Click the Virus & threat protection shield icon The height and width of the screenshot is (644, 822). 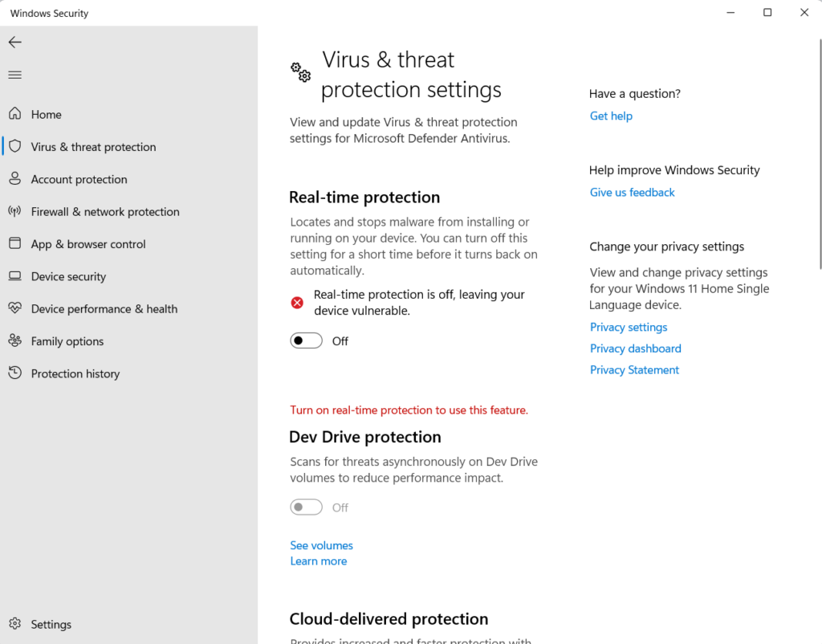coord(14,146)
